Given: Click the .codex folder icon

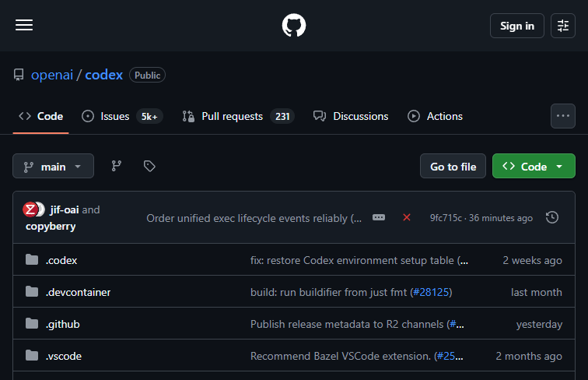Looking at the screenshot, I should tap(32, 259).
